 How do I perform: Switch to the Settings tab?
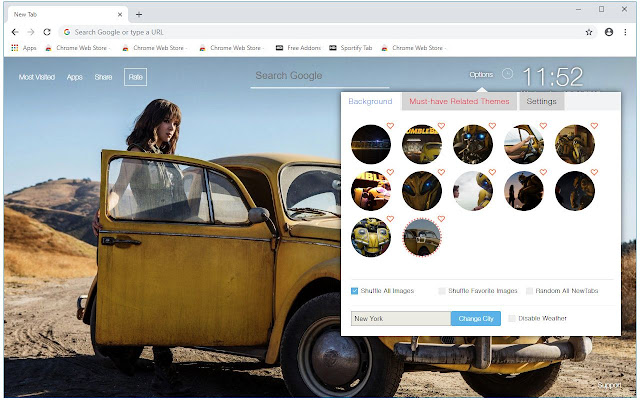click(x=541, y=101)
